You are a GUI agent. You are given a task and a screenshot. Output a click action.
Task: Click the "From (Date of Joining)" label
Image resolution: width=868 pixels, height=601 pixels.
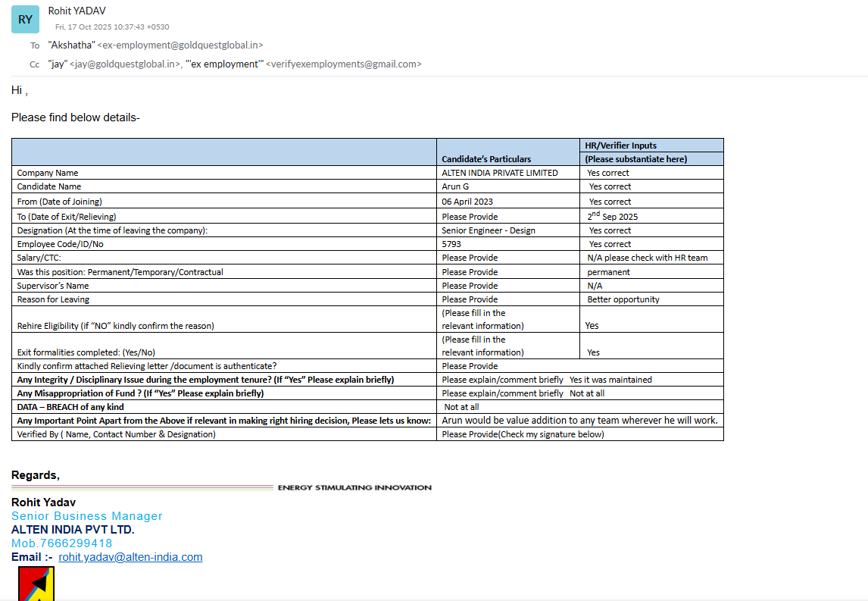coord(59,202)
